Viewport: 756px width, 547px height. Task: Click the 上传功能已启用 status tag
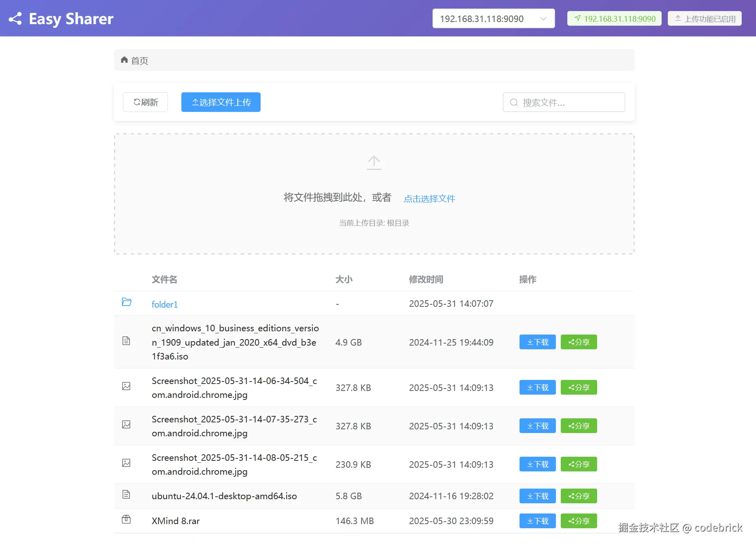705,19
